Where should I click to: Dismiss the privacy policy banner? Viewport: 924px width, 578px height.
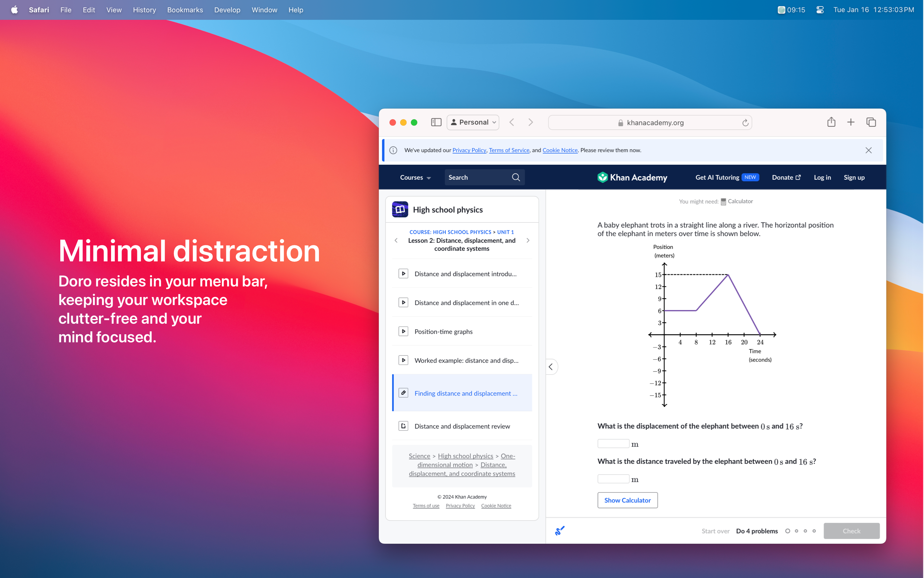868,150
